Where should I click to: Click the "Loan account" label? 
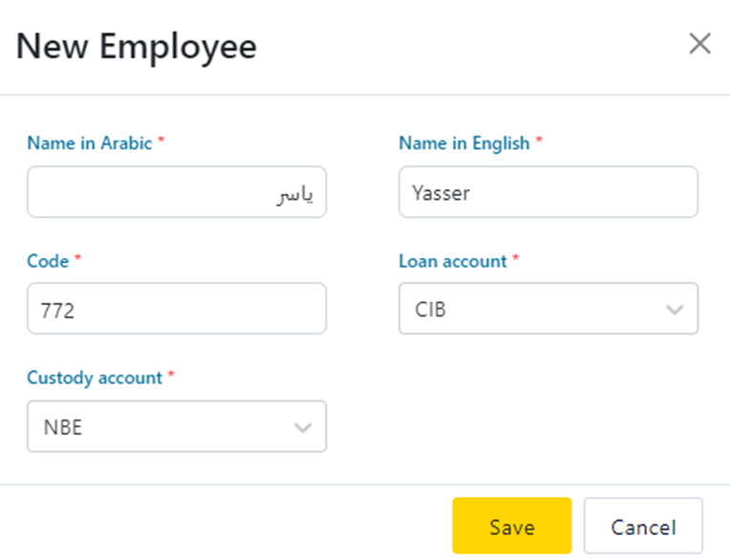(x=453, y=261)
